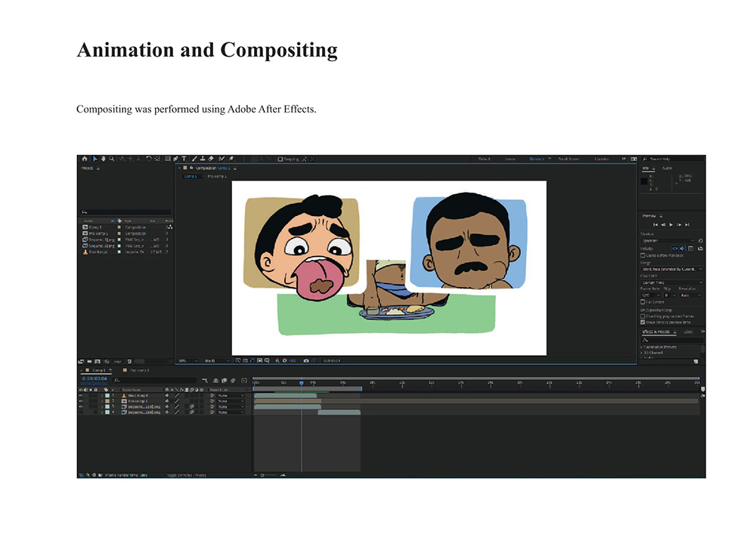756x534 pixels.
Task: Select the Eraser tool
Action: coord(211,159)
